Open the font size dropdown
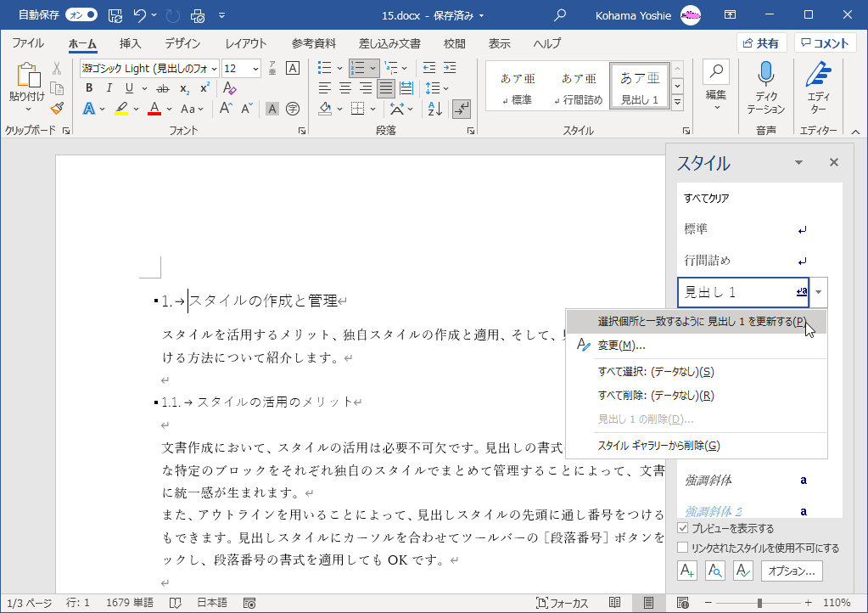This screenshot has width=868, height=613. [x=255, y=69]
